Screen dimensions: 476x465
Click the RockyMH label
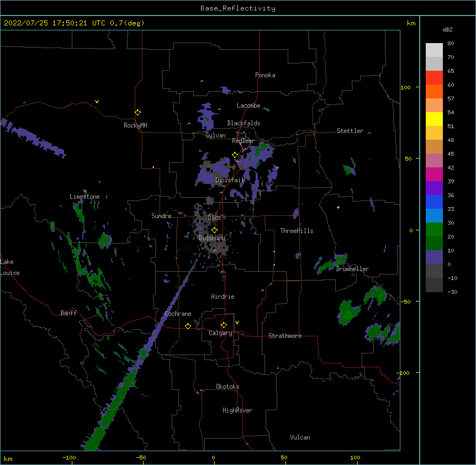click(135, 125)
